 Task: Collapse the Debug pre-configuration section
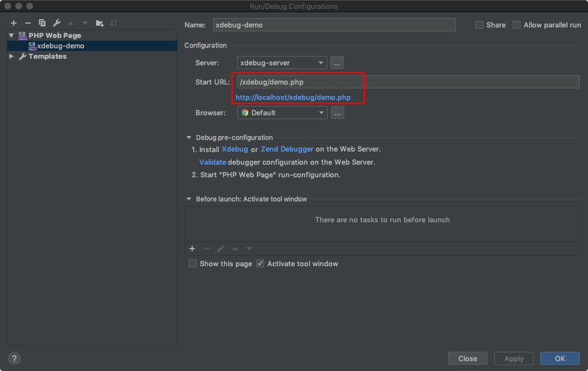189,137
